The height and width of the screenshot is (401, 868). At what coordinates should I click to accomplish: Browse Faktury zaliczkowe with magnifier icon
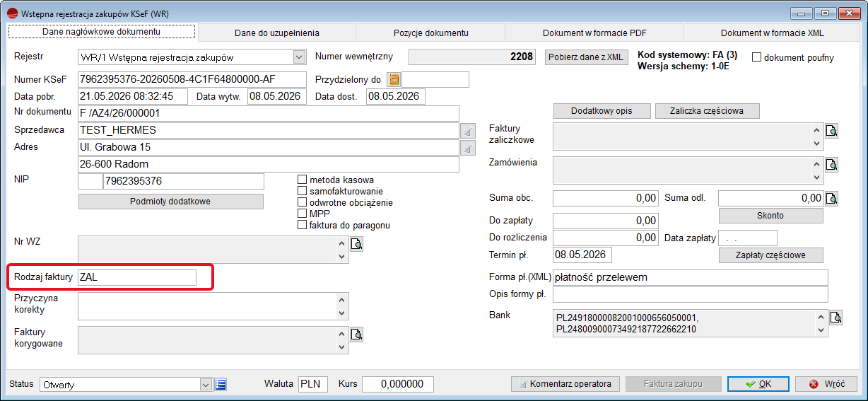(x=832, y=131)
